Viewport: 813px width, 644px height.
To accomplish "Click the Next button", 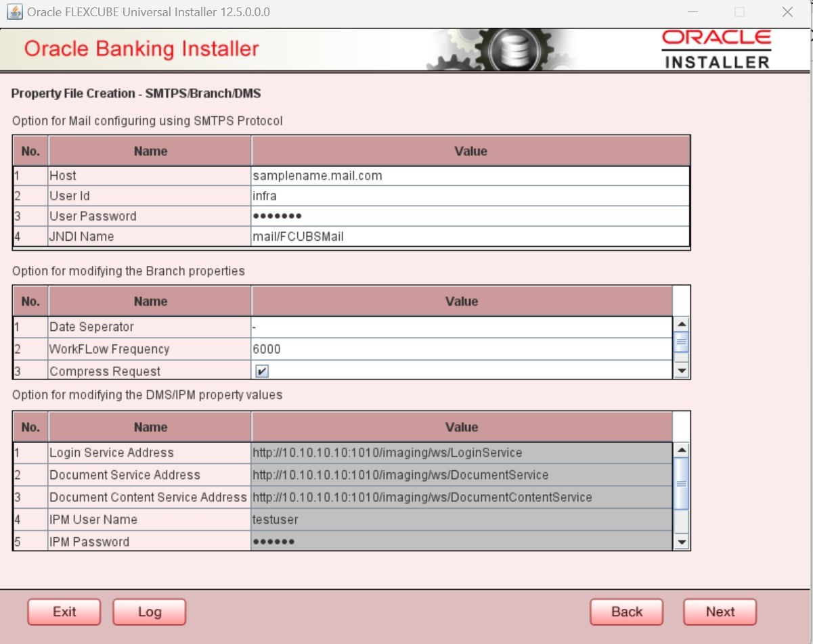I will pyautogui.click(x=720, y=612).
